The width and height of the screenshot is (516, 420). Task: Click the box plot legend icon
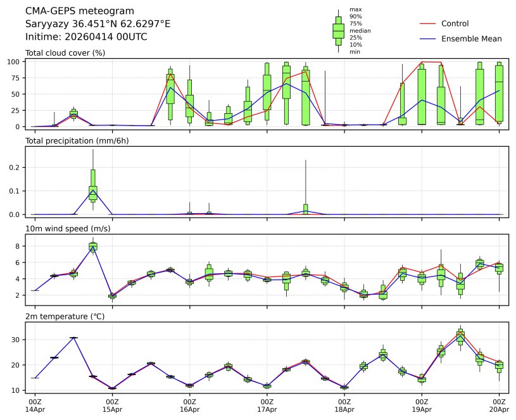point(338,30)
